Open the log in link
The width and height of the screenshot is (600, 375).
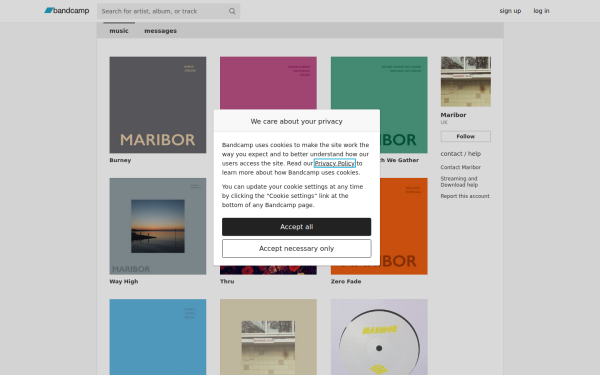pyautogui.click(x=541, y=11)
